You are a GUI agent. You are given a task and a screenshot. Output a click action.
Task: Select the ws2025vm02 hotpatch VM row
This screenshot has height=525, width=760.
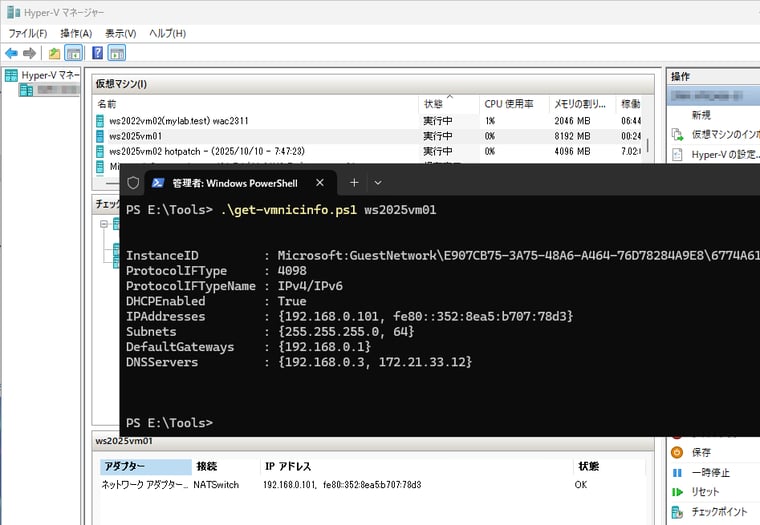coord(368,151)
